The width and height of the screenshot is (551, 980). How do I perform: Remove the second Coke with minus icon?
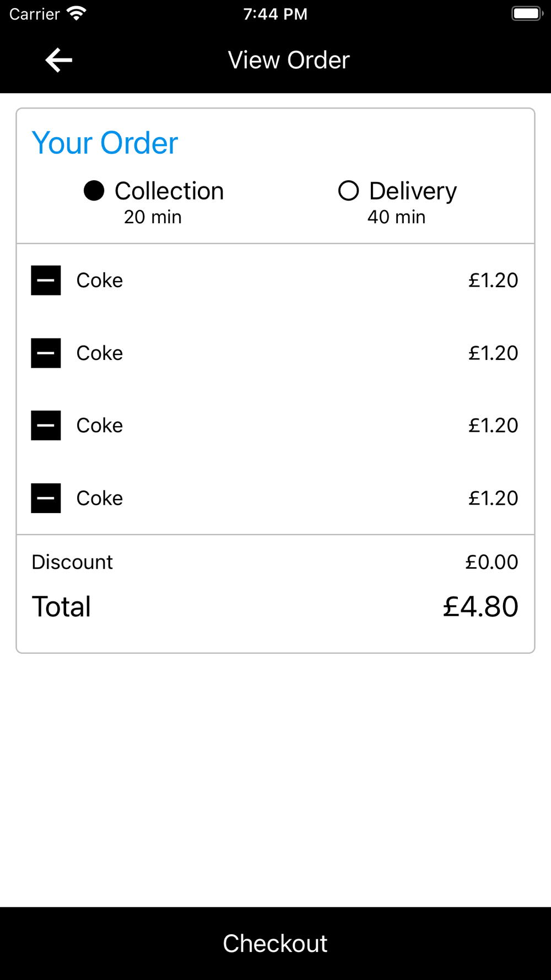coord(46,353)
